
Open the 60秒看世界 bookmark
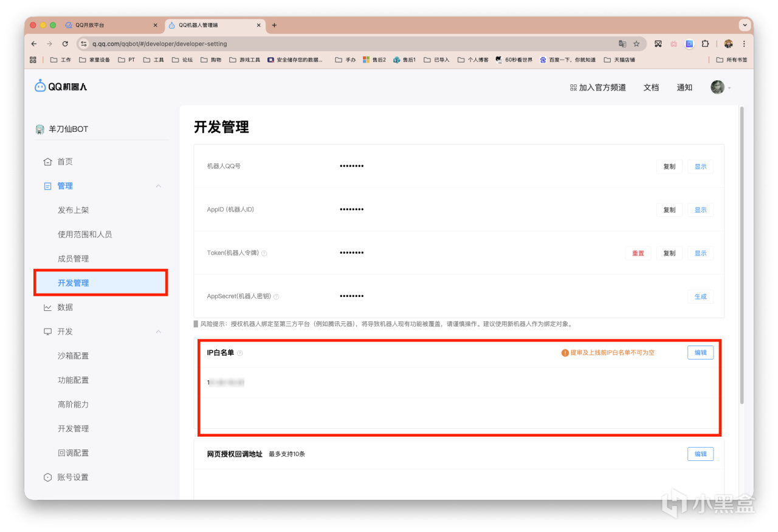(x=514, y=60)
